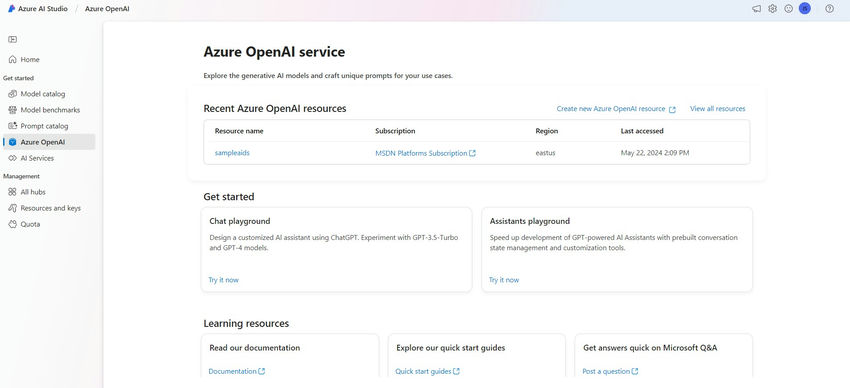The width and height of the screenshot is (850, 388).
Task: Open the Documentation link
Action: [232, 371]
